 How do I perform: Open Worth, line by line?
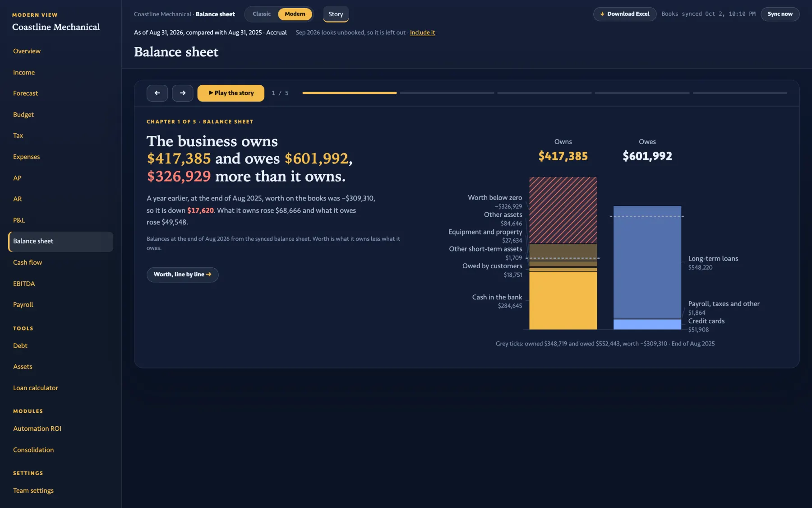tap(182, 275)
